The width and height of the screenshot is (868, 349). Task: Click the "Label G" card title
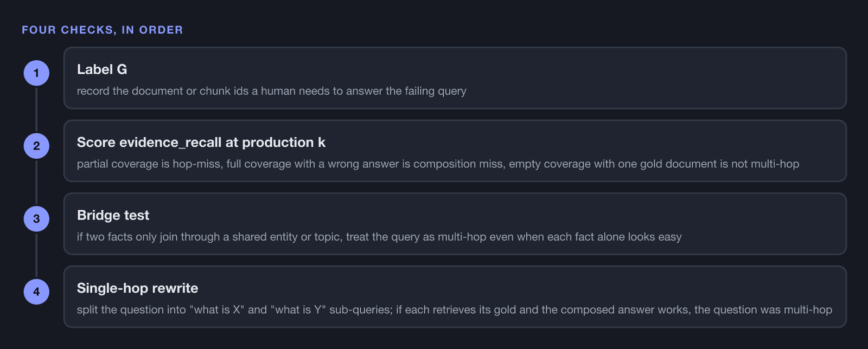102,69
